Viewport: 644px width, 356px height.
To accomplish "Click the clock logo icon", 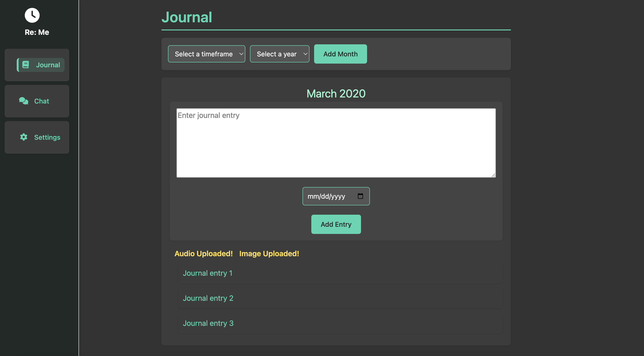I will coord(32,15).
